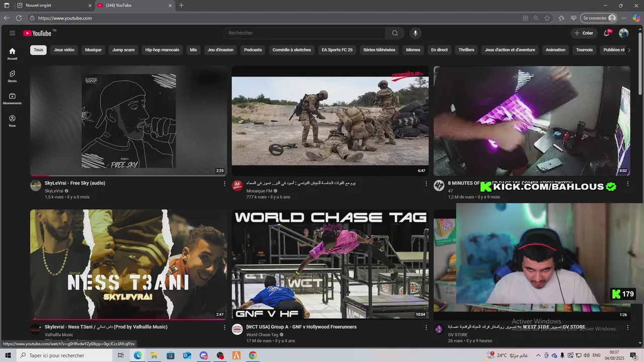The width and height of the screenshot is (644, 362).
Task: Click the Créer button
Action: 584,33
